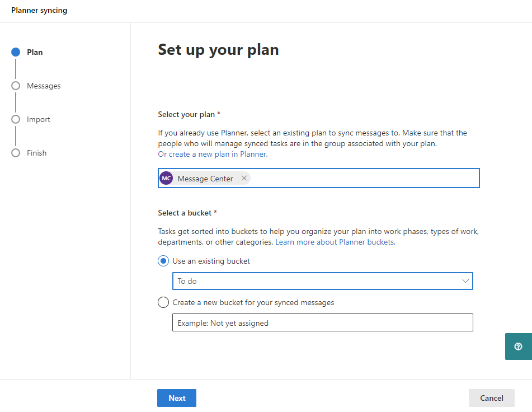532x412 pixels.
Task: Select Create a new bucket radio option
Action: click(x=163, y=303)
